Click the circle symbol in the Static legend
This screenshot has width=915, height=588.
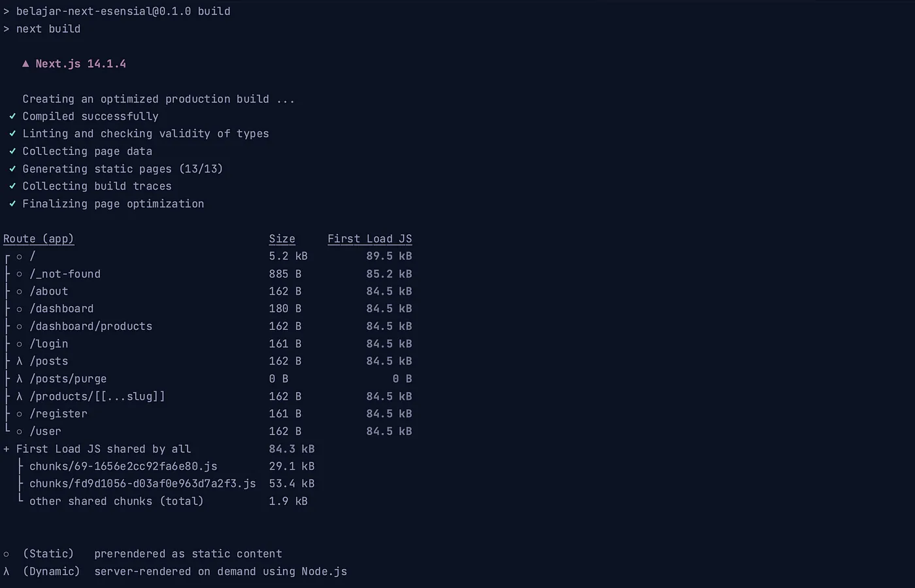pyautogui.click(x=7, y=554)
